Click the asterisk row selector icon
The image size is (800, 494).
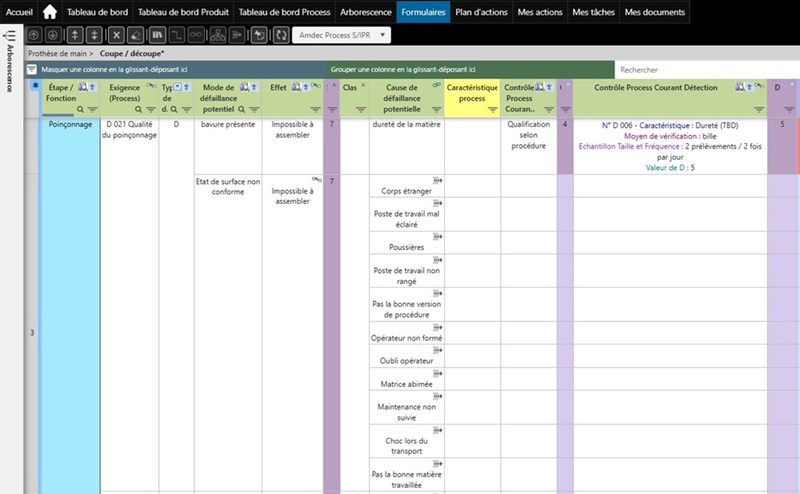[x=35, y=86]
